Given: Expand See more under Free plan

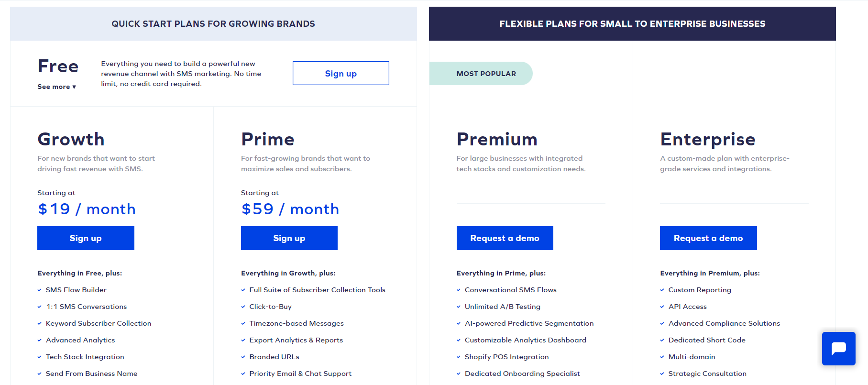Looking at the screenshot, I should [x=57, y=87].
